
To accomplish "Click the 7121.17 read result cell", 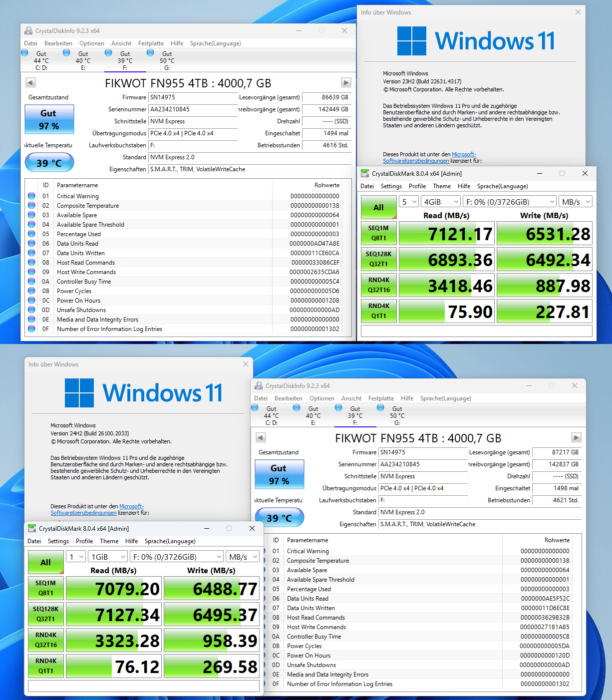I will [446, 233].
